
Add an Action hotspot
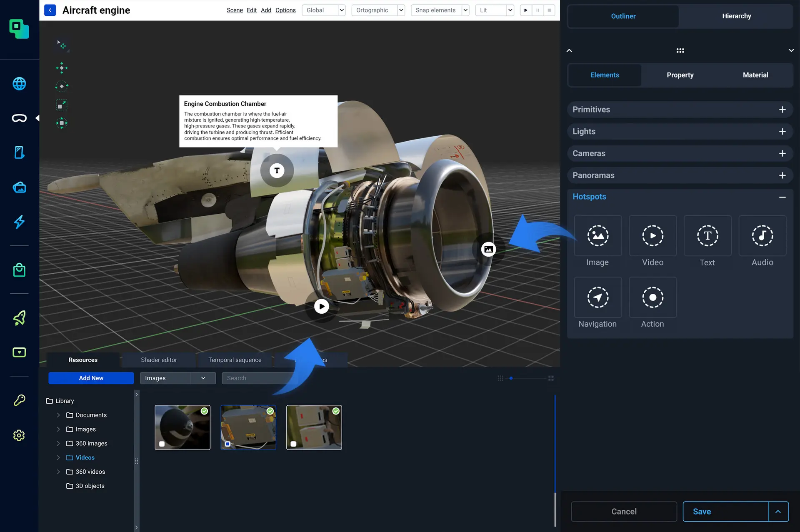(652, 297)
